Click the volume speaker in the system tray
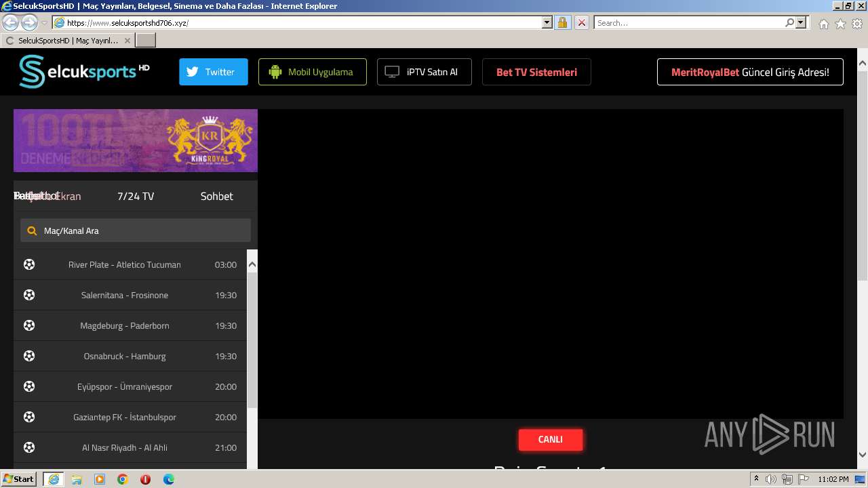The height and width of the screenshot is (488, 868). click(771, 479)
